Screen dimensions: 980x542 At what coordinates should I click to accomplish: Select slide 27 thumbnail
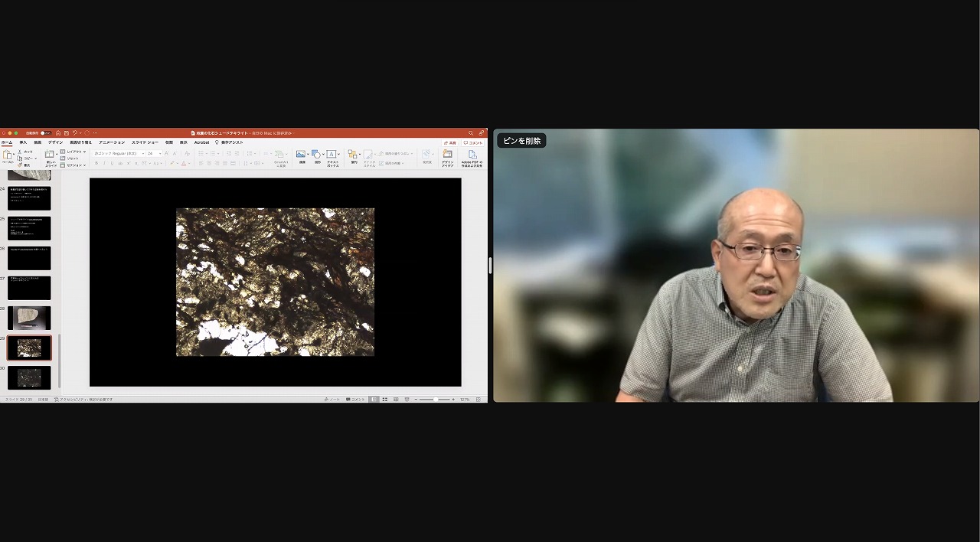tap(29, 288)
